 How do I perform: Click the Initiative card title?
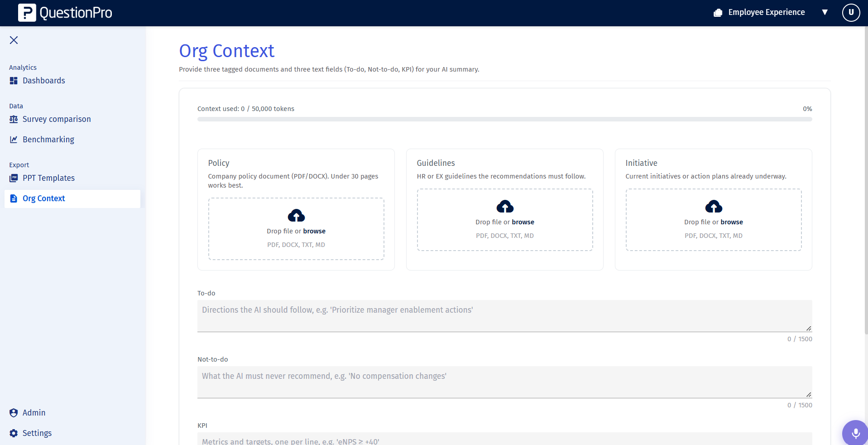641,163
